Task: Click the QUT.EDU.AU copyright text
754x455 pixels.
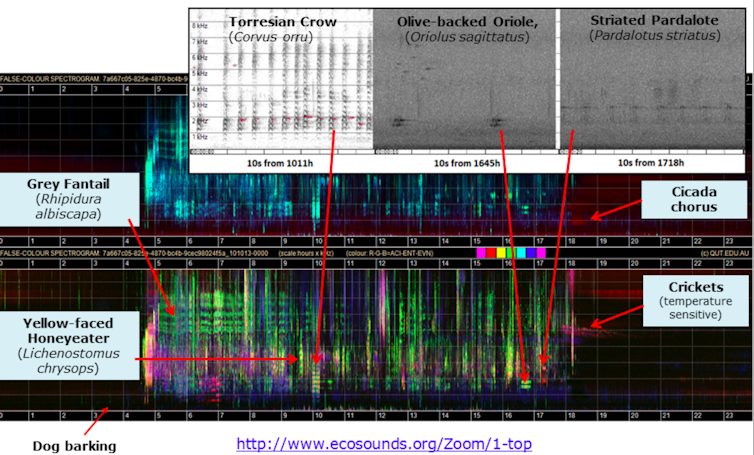Action: click(x=723, y=252)
